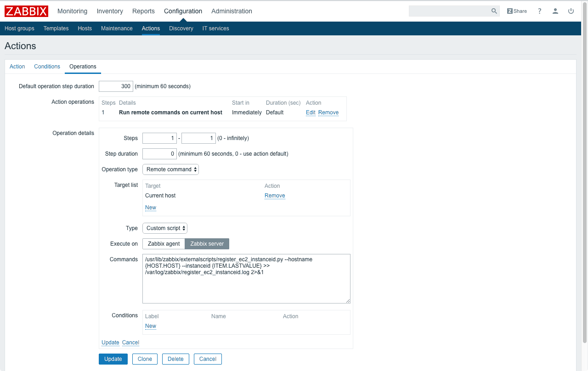588x371 pixels.
Task: Open the Configuration menu
Action: tap(183, 11)
